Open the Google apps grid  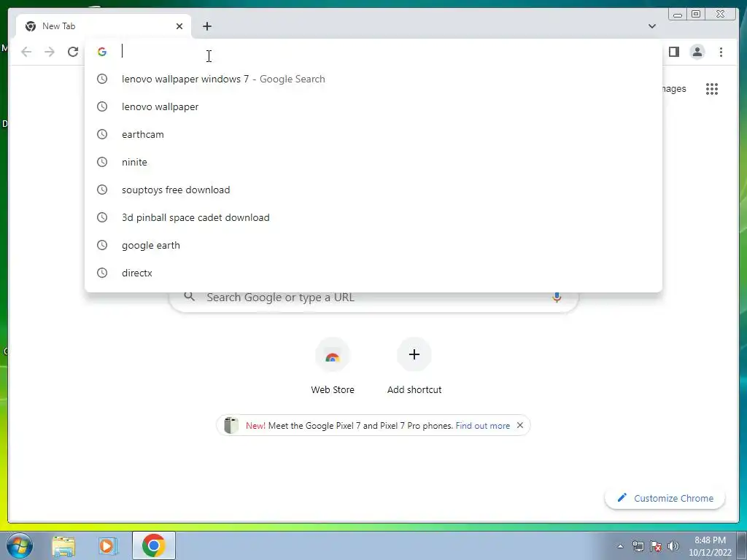click(712, 88)
